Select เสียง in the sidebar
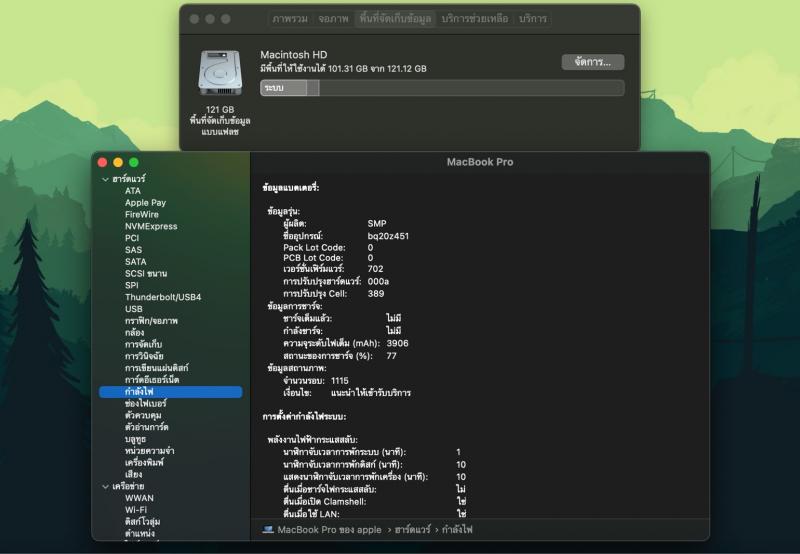Screen dimensions: 800x554 tap(133, 474)
